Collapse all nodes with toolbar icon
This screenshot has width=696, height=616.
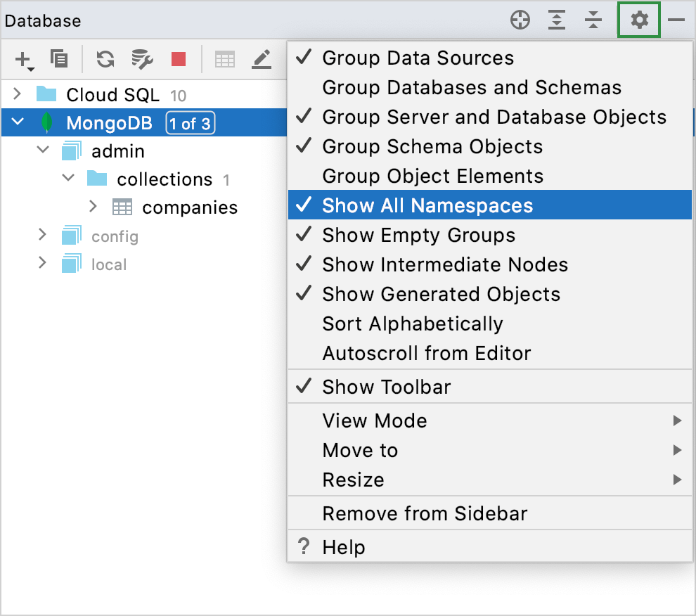click(x=593, y=20)
